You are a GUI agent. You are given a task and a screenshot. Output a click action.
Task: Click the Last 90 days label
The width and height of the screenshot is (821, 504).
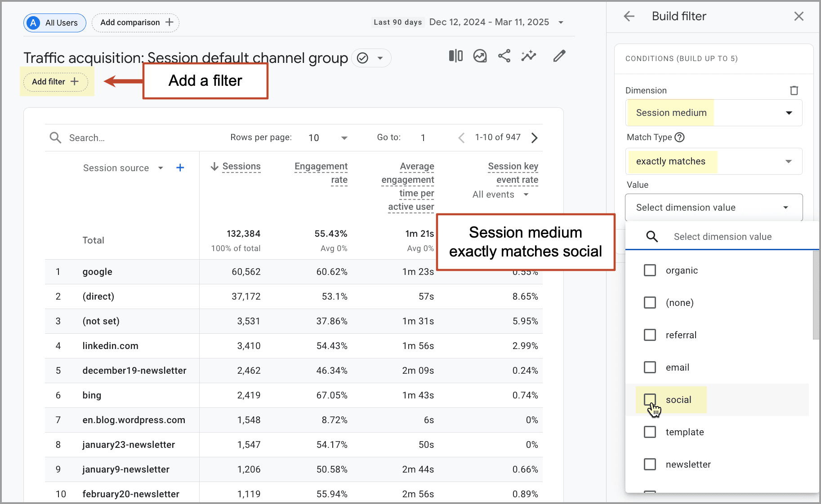pos(397,22)
